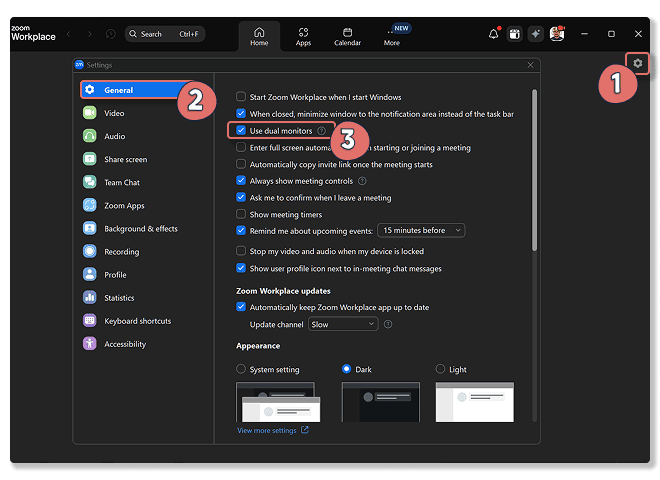Enable Start Zoom Workplace when I start Windows
Viewport: 660px width, 480px height.
241,97
